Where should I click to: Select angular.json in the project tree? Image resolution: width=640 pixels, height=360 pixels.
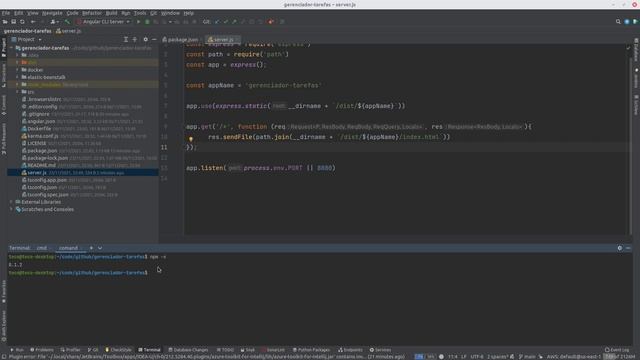pos(83,121)
